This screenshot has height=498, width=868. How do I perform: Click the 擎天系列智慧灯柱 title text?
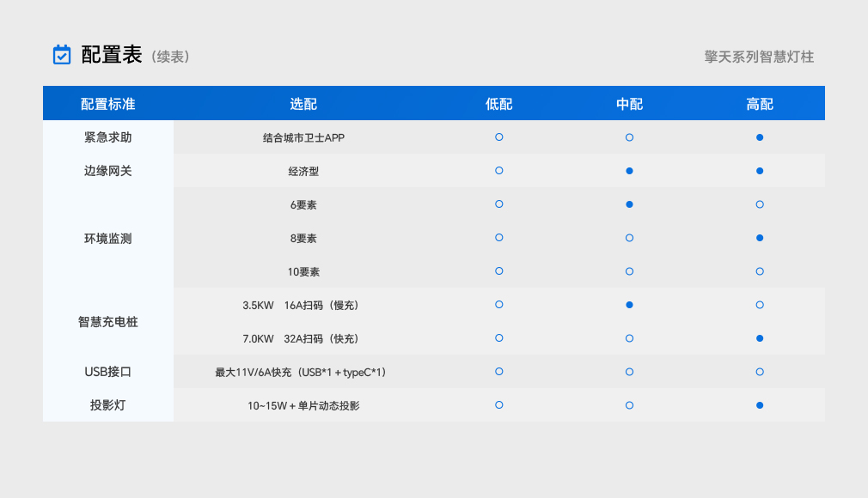coord(759,57)
